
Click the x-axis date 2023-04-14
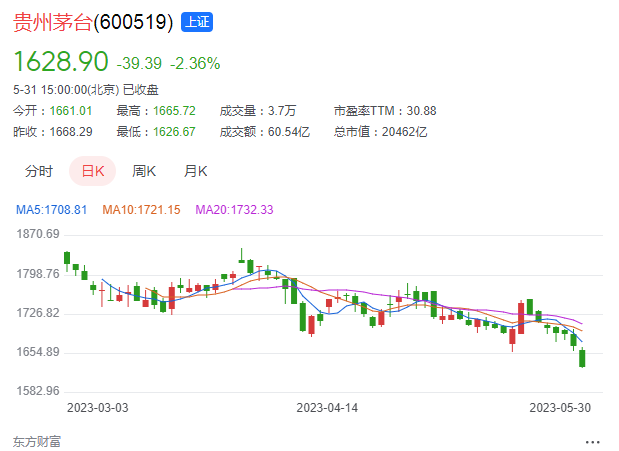(x=327, y=408)
